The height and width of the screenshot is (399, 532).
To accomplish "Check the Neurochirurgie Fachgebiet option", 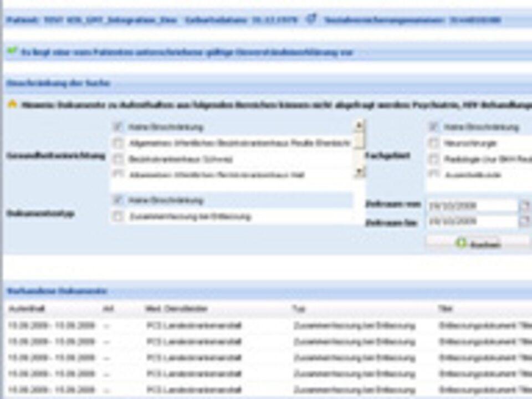I will [x=433, y=143].
